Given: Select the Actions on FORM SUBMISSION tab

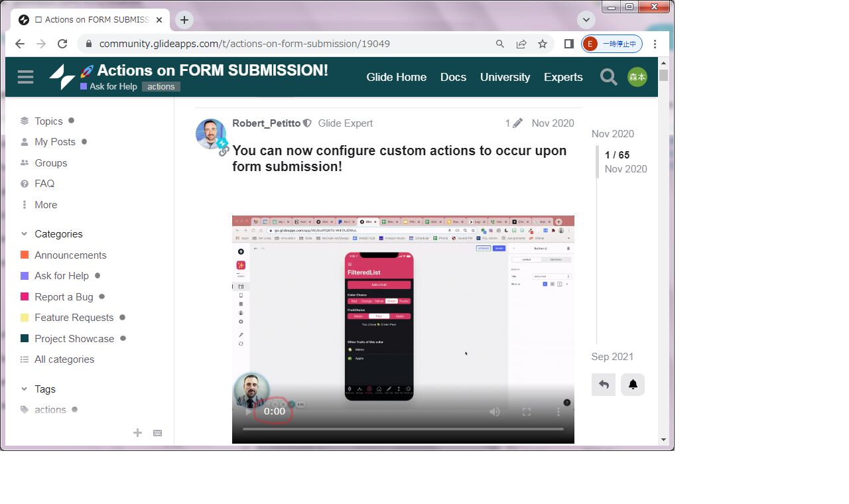Looking at the screenshot, I should [92, 20].
